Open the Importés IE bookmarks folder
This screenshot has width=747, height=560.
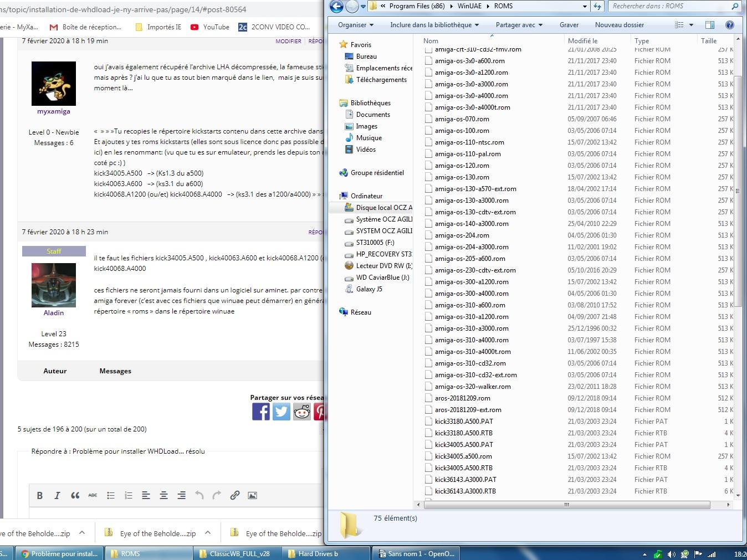click(x=158, y=27)
